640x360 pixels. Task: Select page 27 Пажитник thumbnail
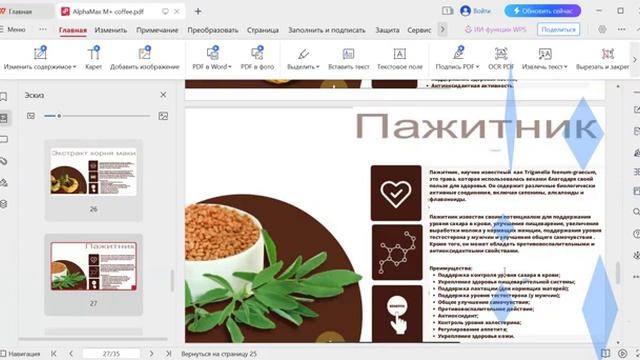[x=93, y=266]
